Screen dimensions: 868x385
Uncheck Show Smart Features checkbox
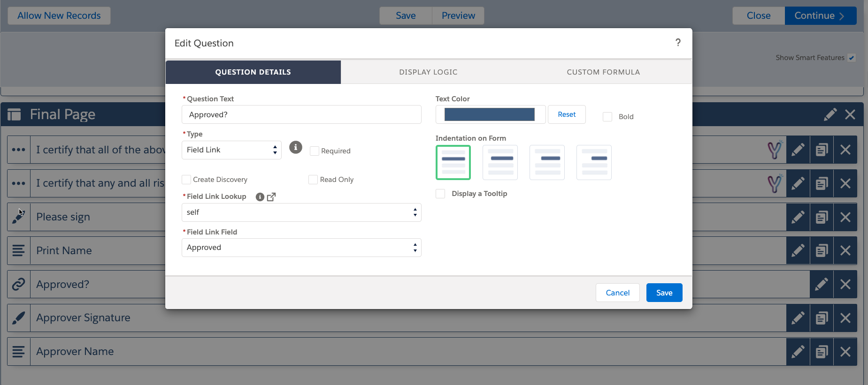click(852, 58)
